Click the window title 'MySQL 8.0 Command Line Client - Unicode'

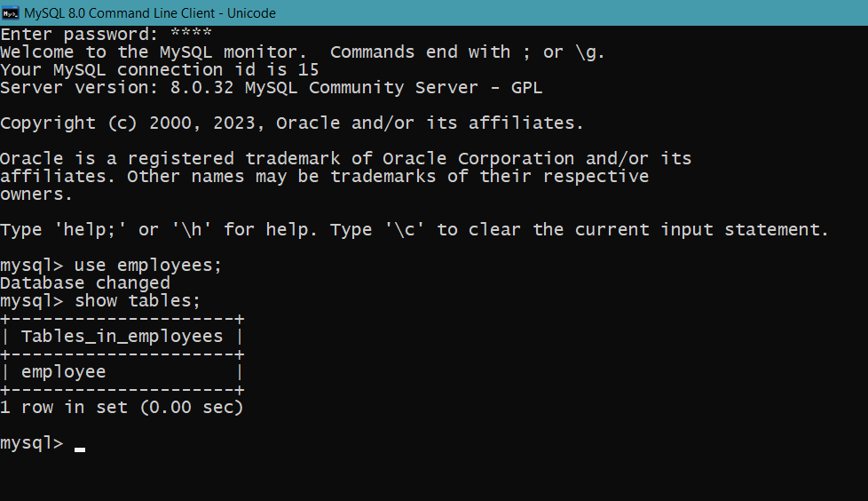149,12
